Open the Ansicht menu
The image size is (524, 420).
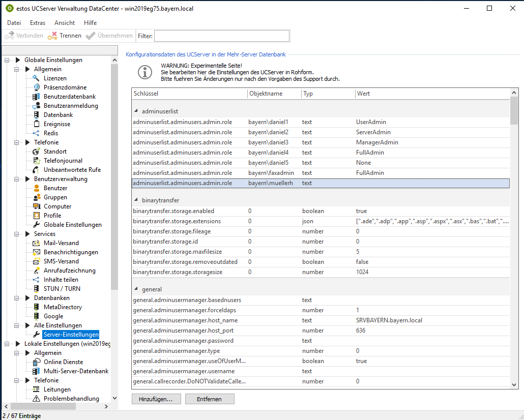tap(65, 23)
